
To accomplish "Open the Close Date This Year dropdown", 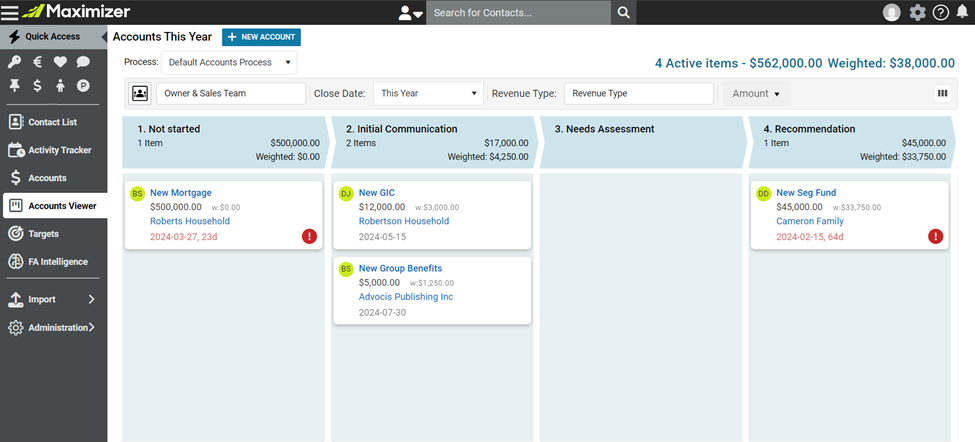I will pos(428,93).
